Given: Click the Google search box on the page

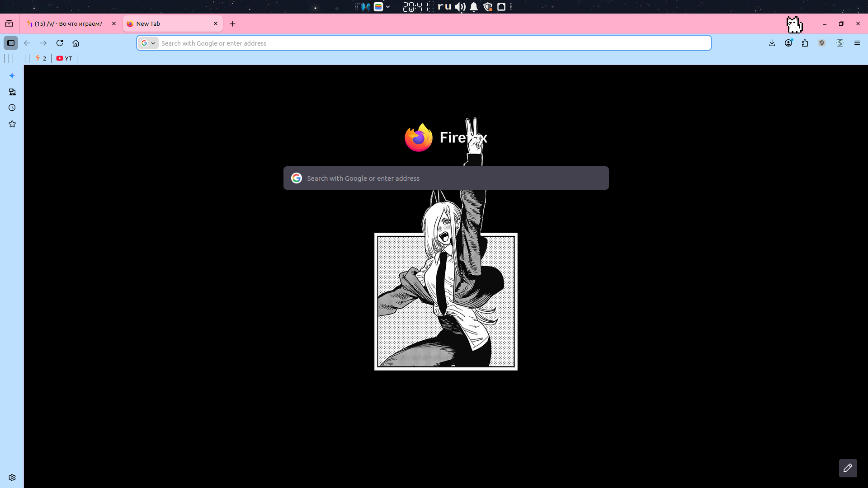Looking at the screenshot, I should click(x=446, y=178).
